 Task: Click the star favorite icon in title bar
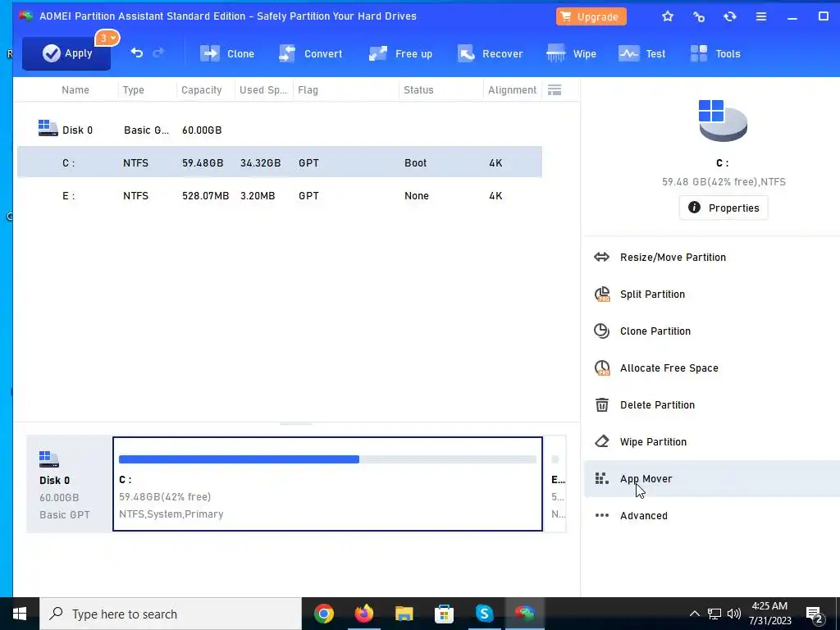[x=668, y=16]
